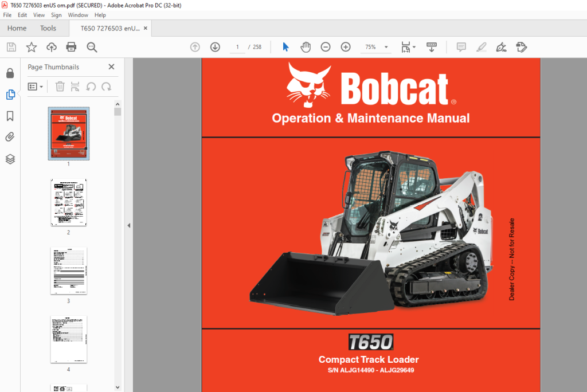Open the Layers panel
587x392 pixels.
click(x=10, y=159)
